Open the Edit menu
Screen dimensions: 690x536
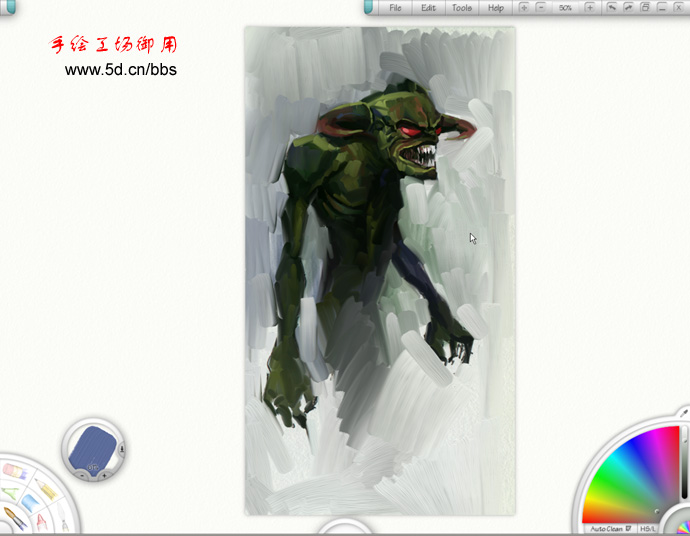[x=428, y=7]
